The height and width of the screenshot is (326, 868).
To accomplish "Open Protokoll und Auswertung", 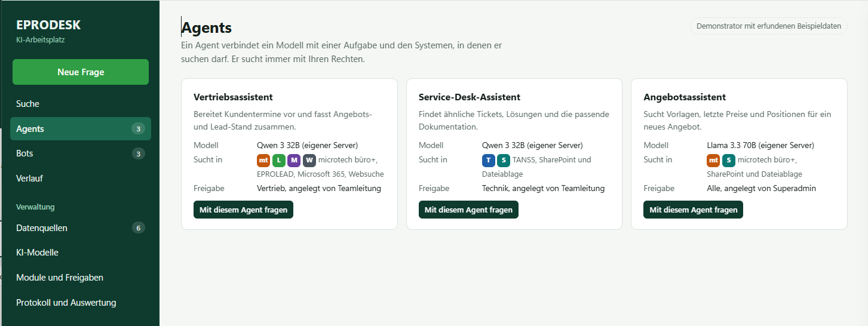I will pyautogui.click(x=81, y=303).
